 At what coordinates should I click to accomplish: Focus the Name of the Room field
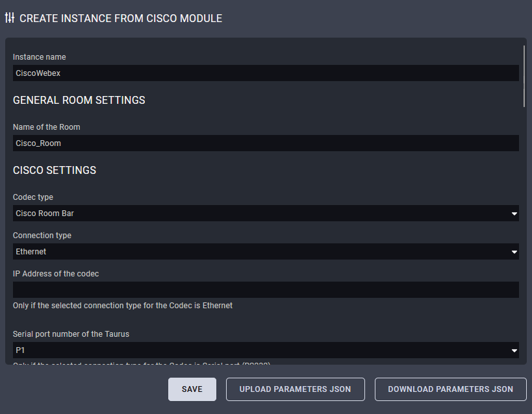[266, 143]
